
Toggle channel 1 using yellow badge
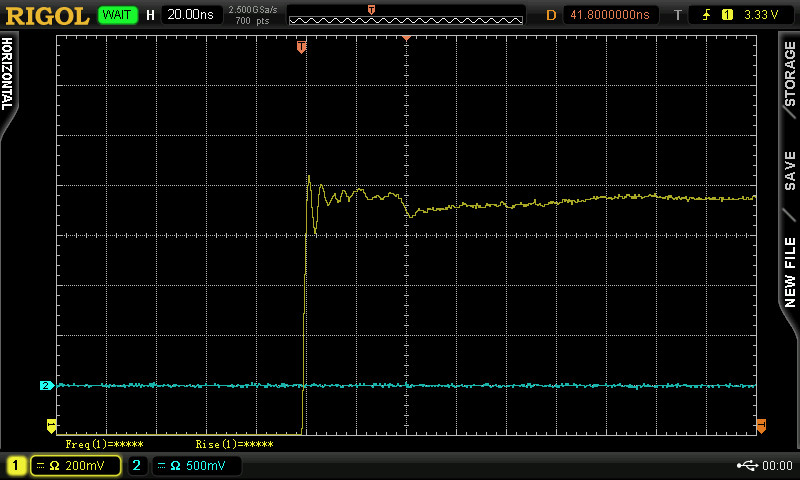tap(17, 465)
